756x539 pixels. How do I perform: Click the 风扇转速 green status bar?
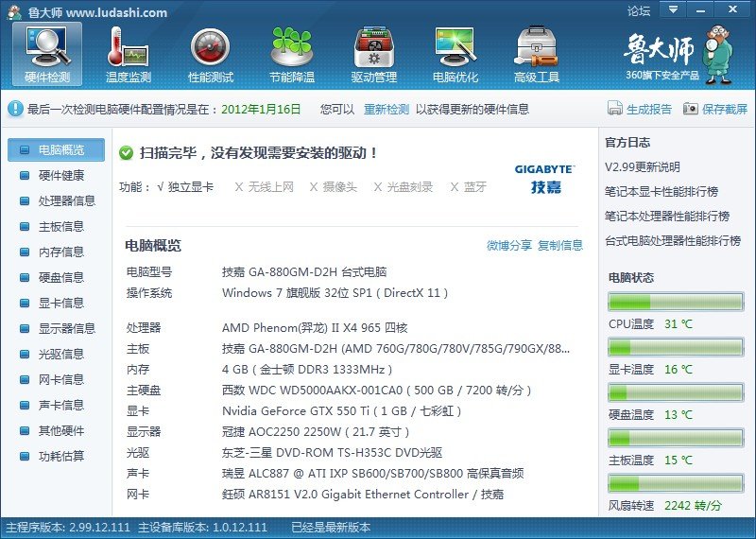(676, 483)
